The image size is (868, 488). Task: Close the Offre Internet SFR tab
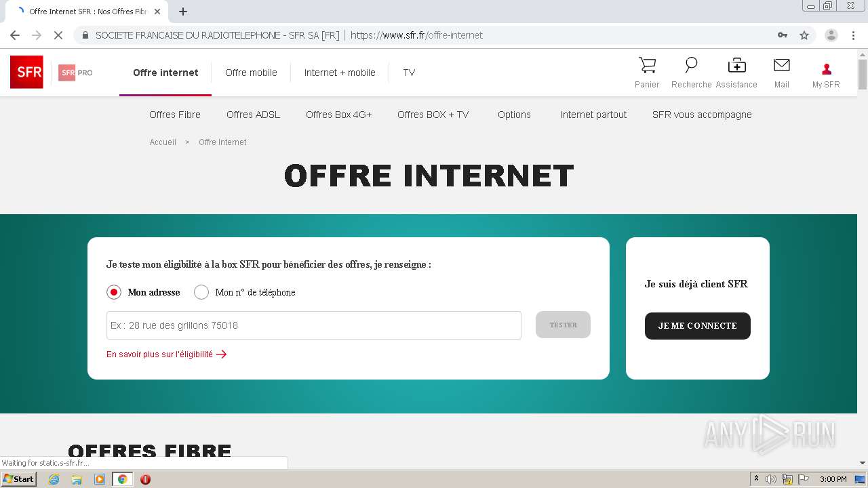pos(157,12)
